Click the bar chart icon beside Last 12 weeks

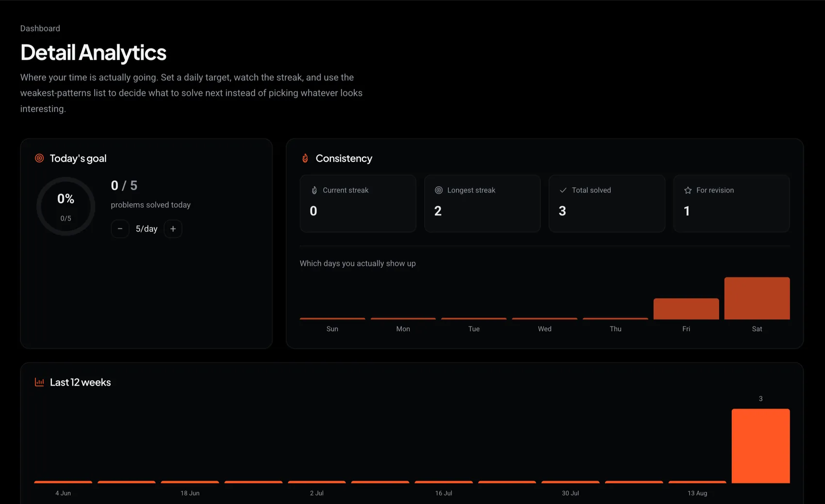pyautogui.click(x=39, y=382)
